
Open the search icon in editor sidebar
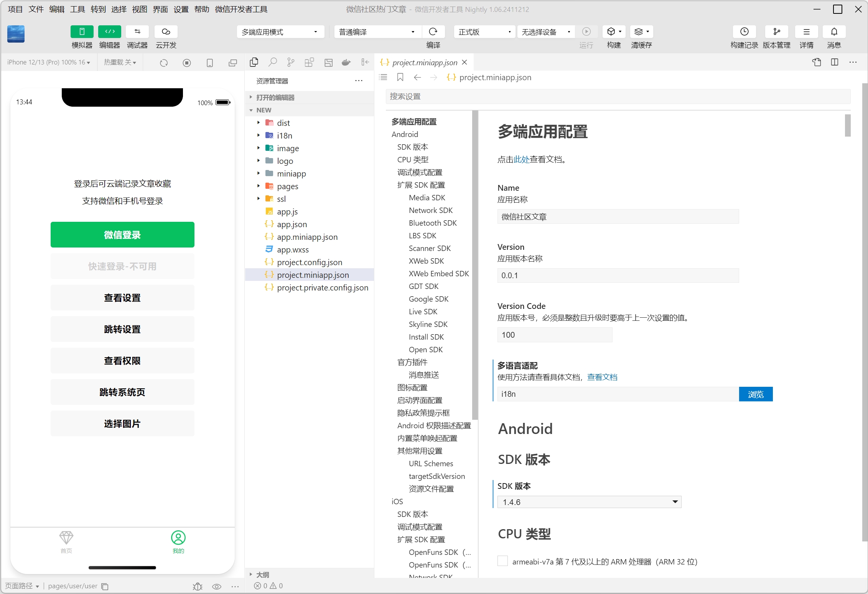(x=273, y=62)
